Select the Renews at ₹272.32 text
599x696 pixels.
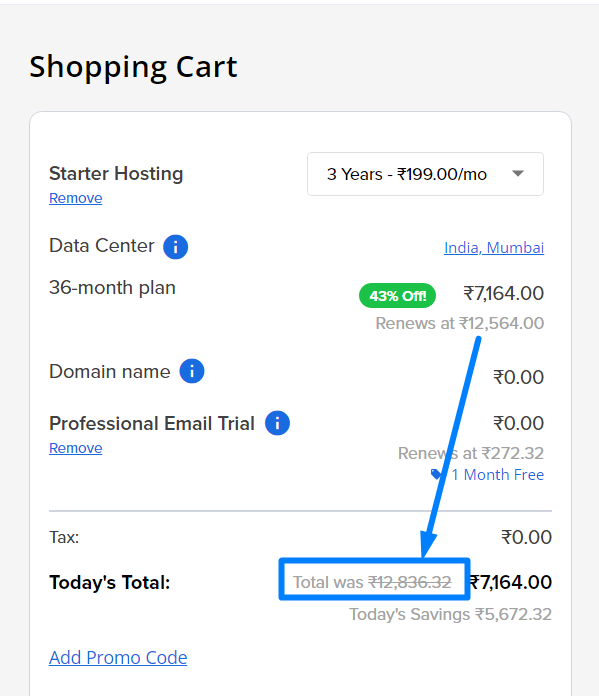(x=471, y=453)
